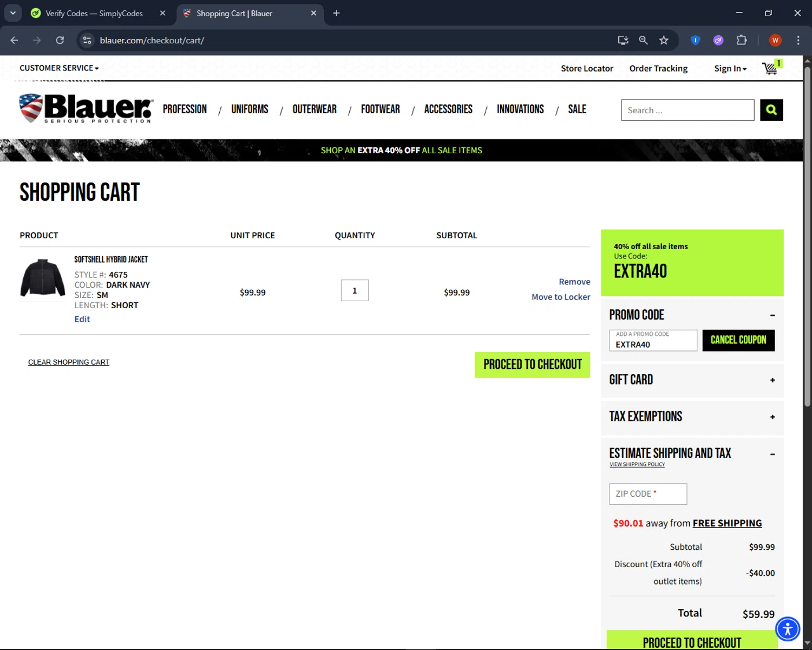Click the green search magnifier button
The image size is (812, 650).
771,110
